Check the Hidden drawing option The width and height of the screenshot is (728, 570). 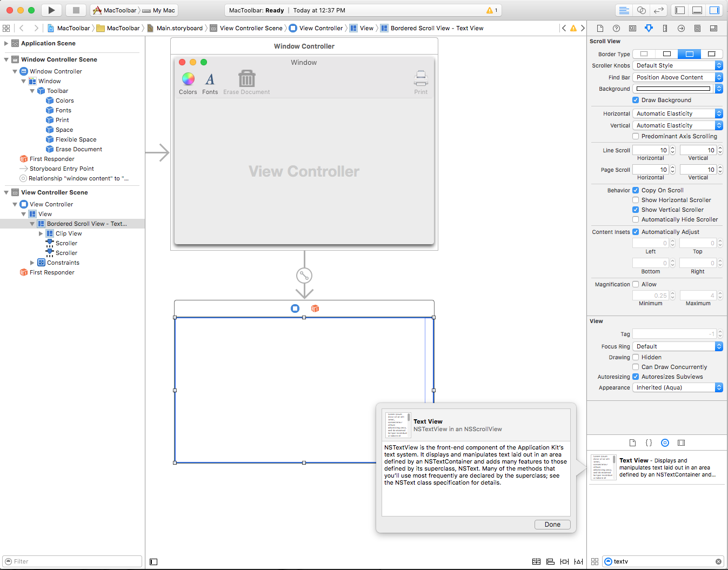pos(636,357)
